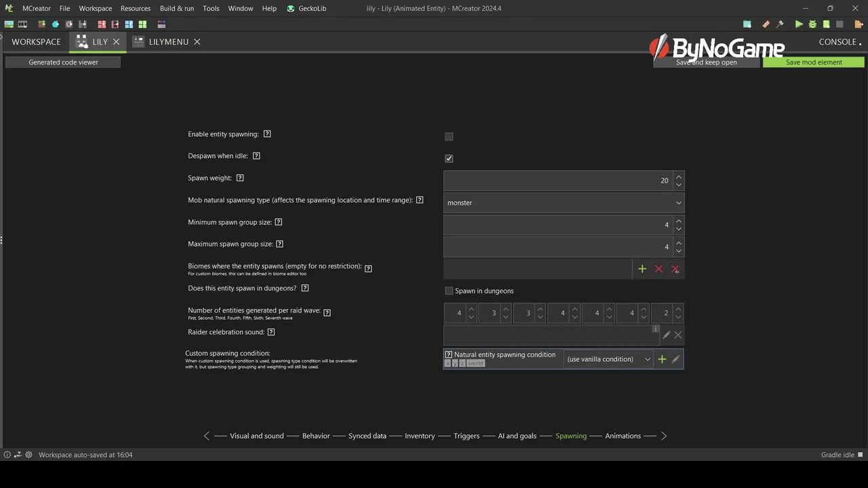Click the green plus to add biome
Viewport: 868px width, 488px height.
(642, 269)
